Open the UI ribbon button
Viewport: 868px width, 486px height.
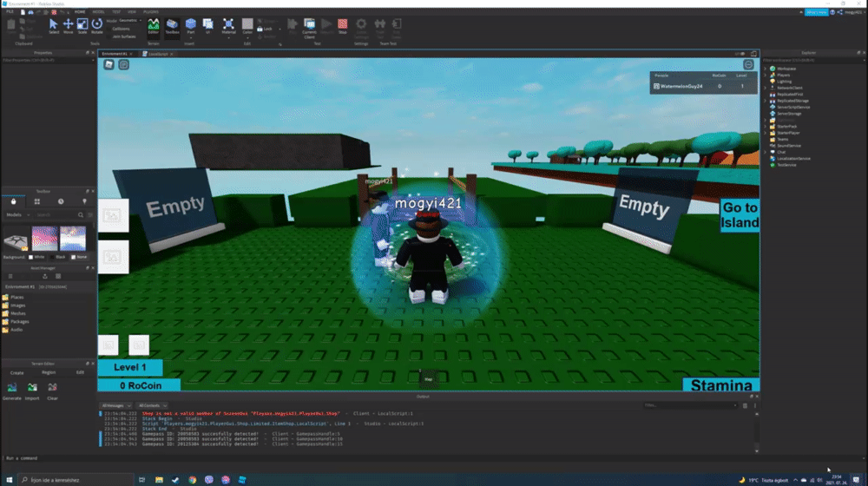tap(208, 26)
